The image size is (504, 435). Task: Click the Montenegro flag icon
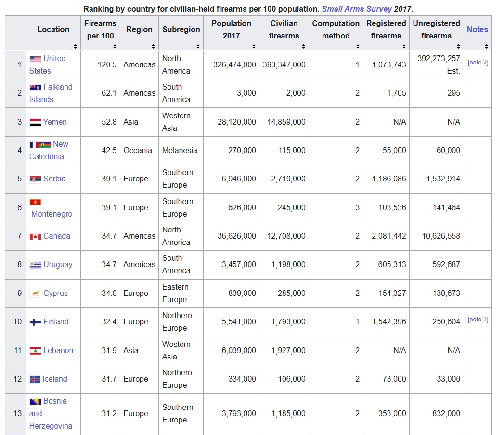(35, 202)
